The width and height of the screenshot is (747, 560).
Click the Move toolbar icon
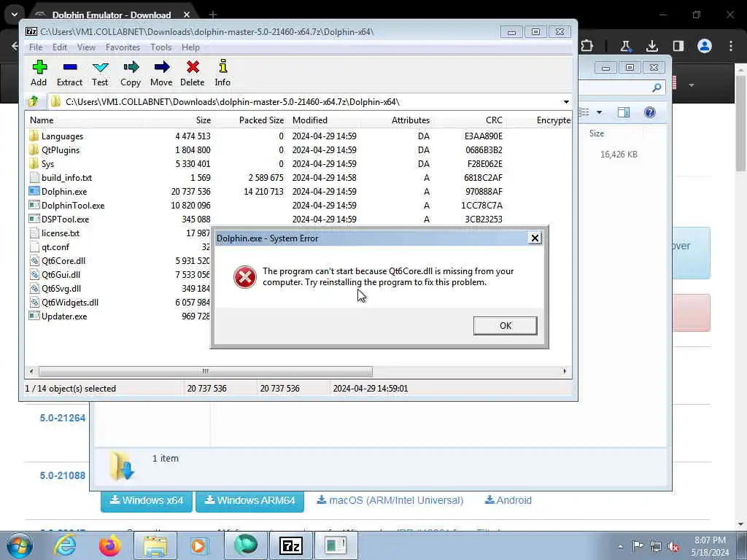point(161,73)
